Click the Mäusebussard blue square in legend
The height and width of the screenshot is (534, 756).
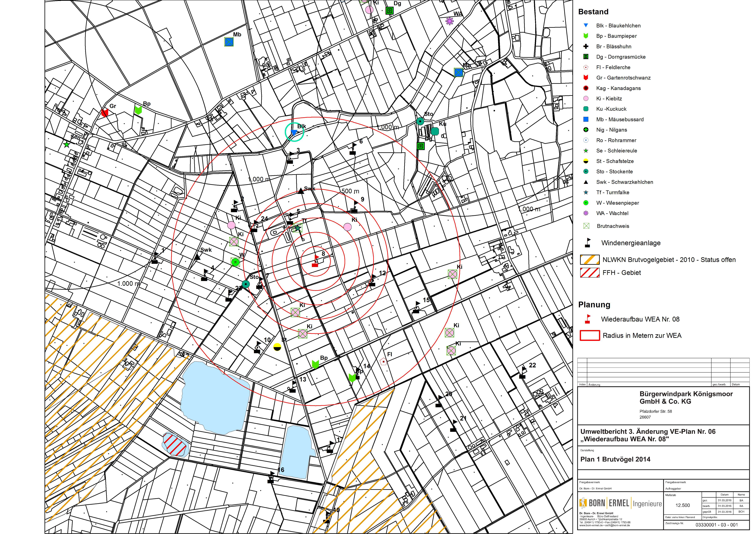pyautogui.click(x=586, y=119)
